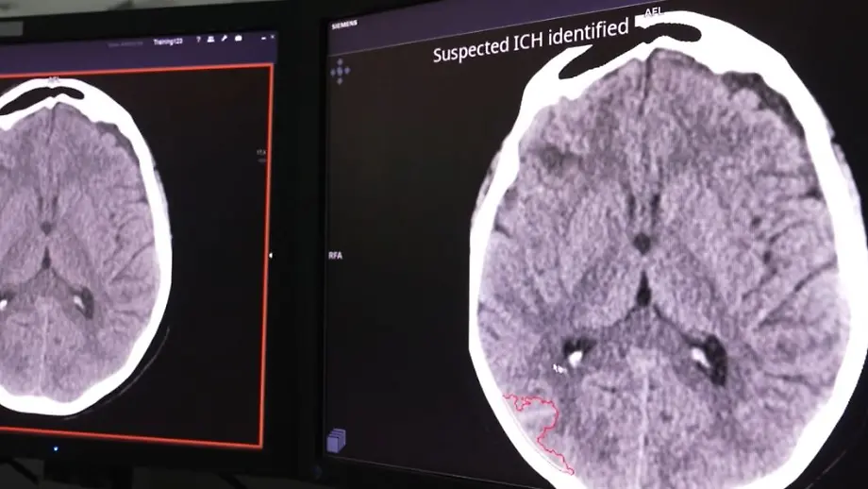
Task: Click the Suspected ICH identified banner
Action: click(x=530, y=42)
